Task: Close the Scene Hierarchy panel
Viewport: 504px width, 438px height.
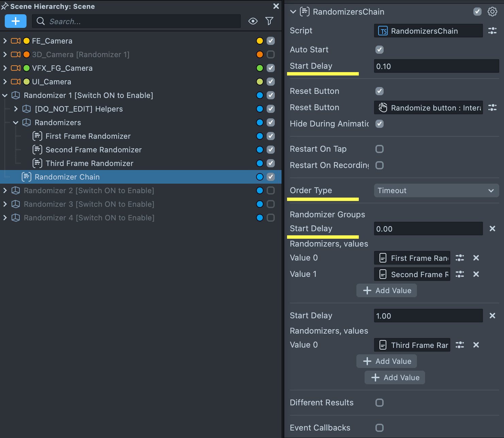Action: pos(276,6)
